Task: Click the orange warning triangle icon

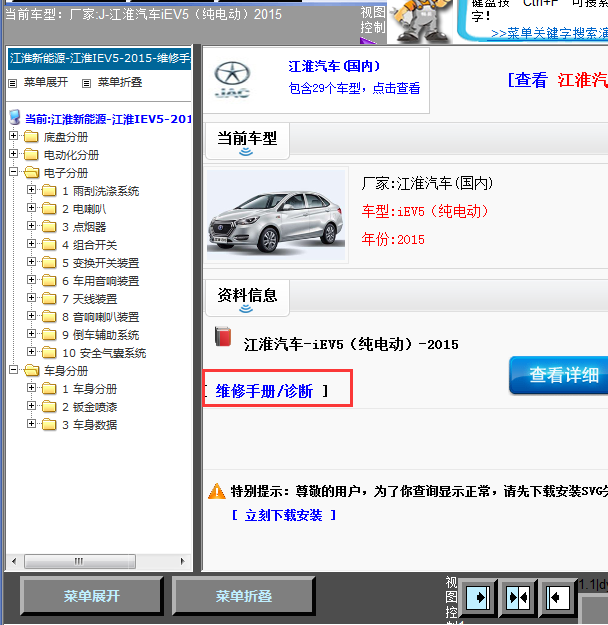Action: point(217,491)
